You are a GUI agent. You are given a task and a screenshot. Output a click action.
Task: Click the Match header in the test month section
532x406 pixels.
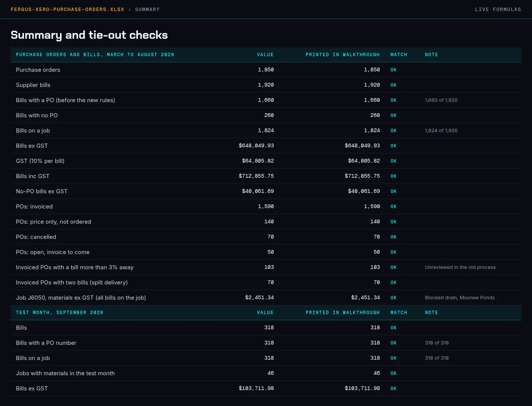click(399, 313)
